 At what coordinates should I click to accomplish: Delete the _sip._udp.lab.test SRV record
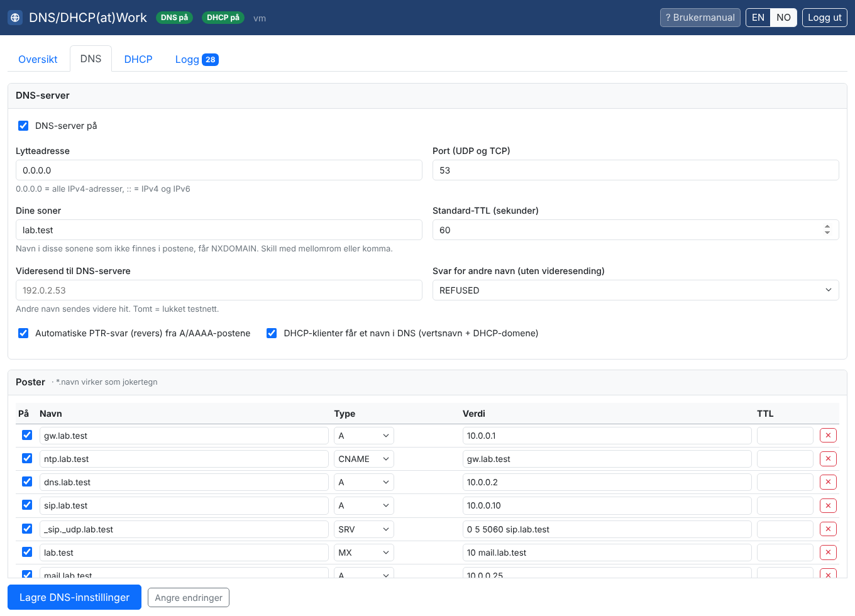828,529
